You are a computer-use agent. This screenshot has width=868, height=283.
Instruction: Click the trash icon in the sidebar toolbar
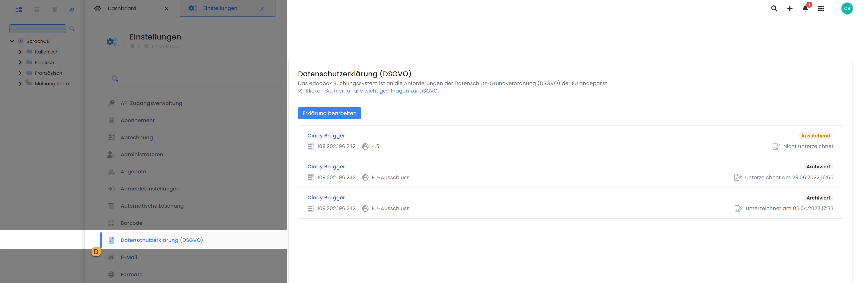[x=54, y=10]
